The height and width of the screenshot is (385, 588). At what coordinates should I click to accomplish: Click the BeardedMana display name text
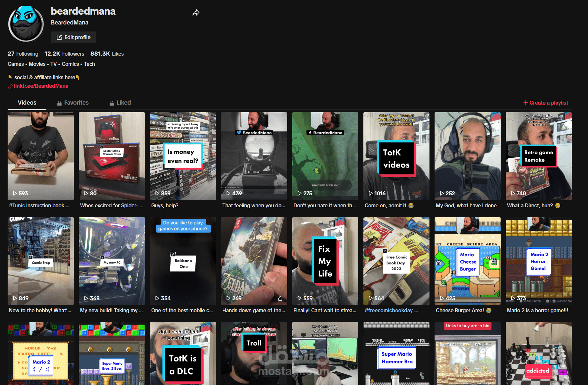click(70, 23)
